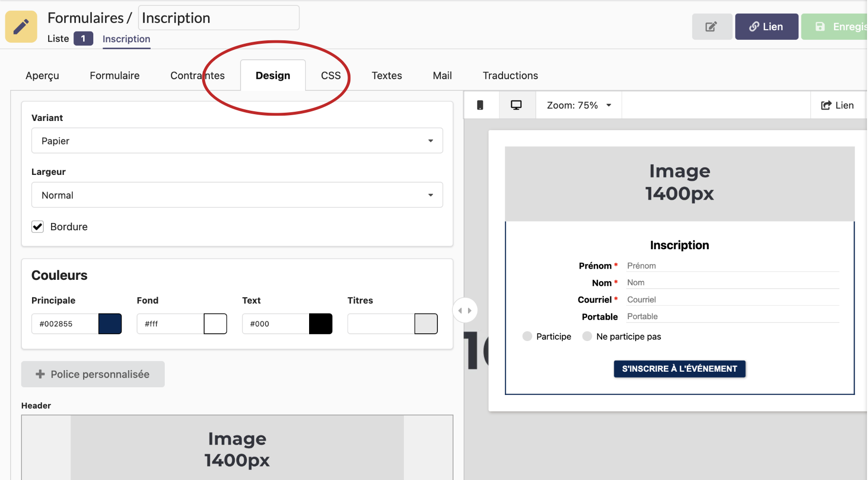Click the purple Lien link button
The image size is (868, 480).
click(766, 27)
